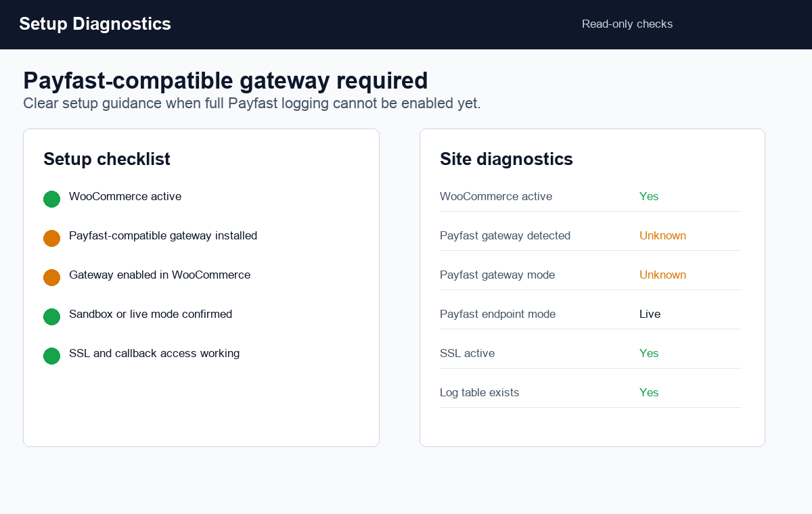Click the green dot beside Sandbox or live mode confirmed
The image size is (812, 514).
(x=51, y=317)
